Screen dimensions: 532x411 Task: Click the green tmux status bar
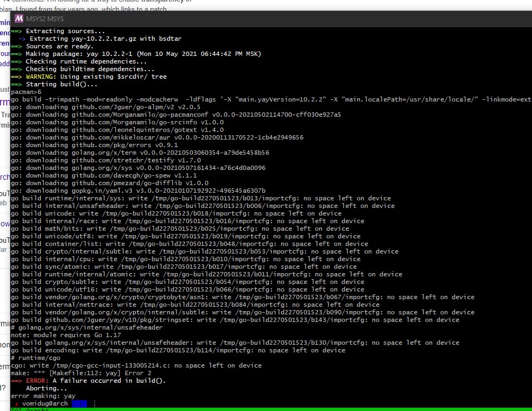271,409
